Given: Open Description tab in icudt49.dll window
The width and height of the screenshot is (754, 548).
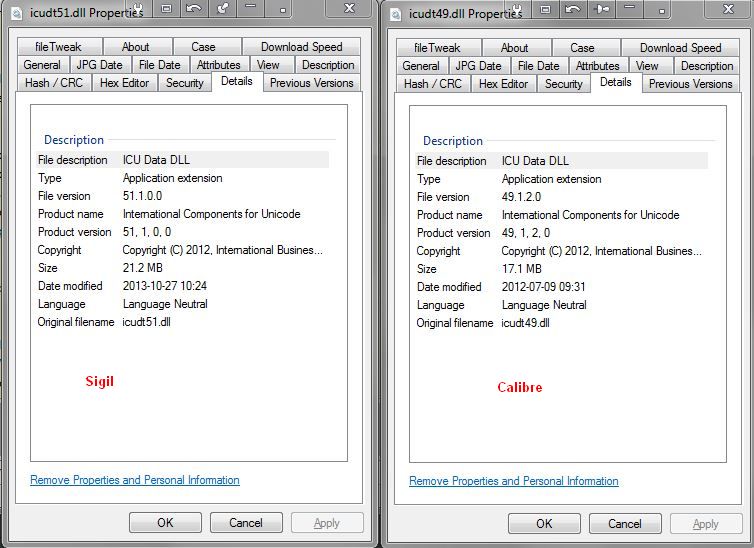Looking at the screenshot, I should (706, 65).
